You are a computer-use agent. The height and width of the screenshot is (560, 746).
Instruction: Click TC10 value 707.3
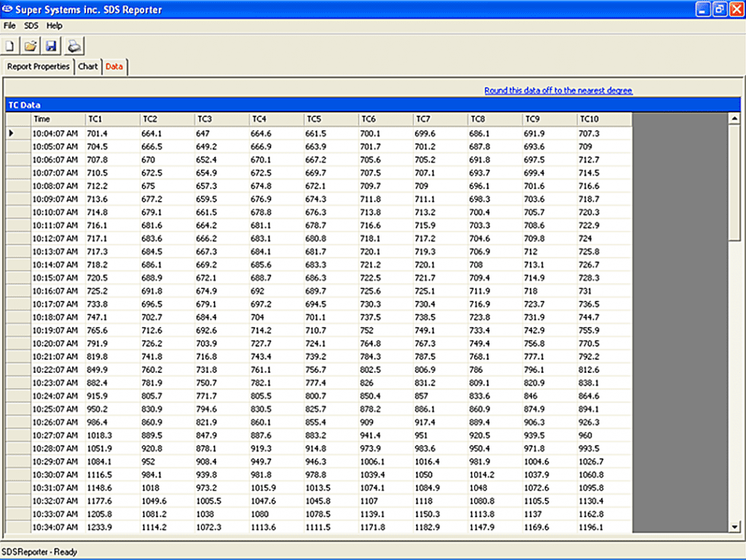click(x=589, y=133)
